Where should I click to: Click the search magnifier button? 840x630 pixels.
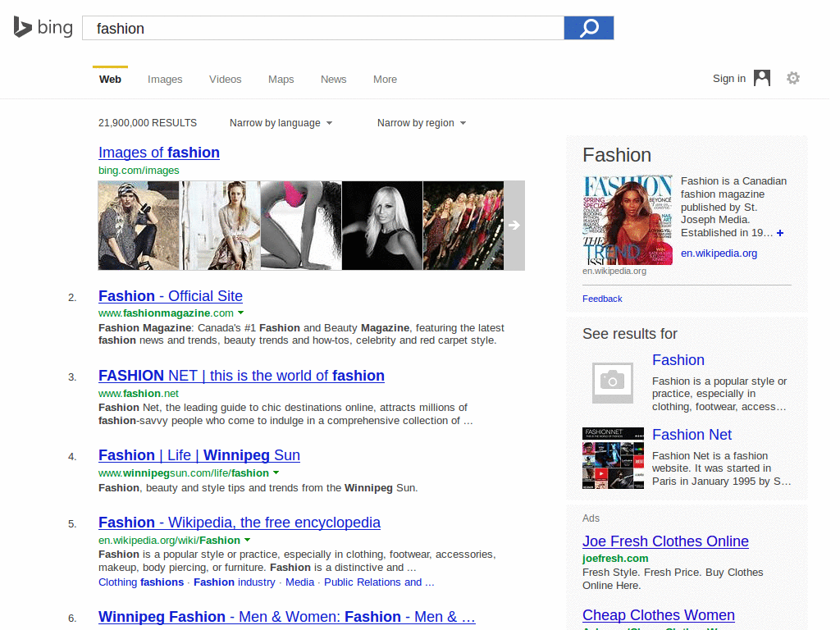(x=588, y=27)
